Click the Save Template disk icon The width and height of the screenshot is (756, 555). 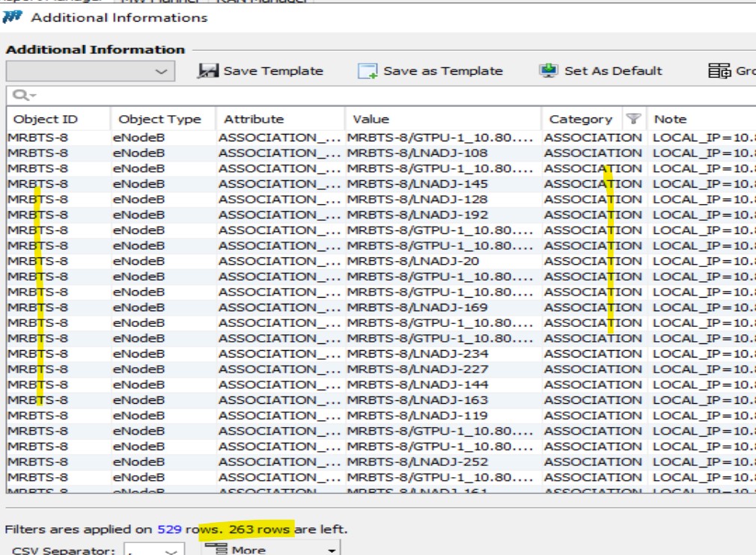coord(208,71)
